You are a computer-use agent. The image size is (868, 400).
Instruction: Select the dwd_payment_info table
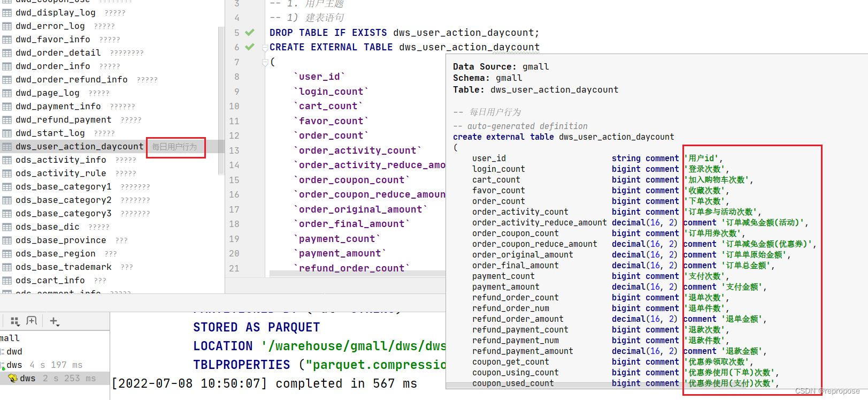[x=58, y=106]
